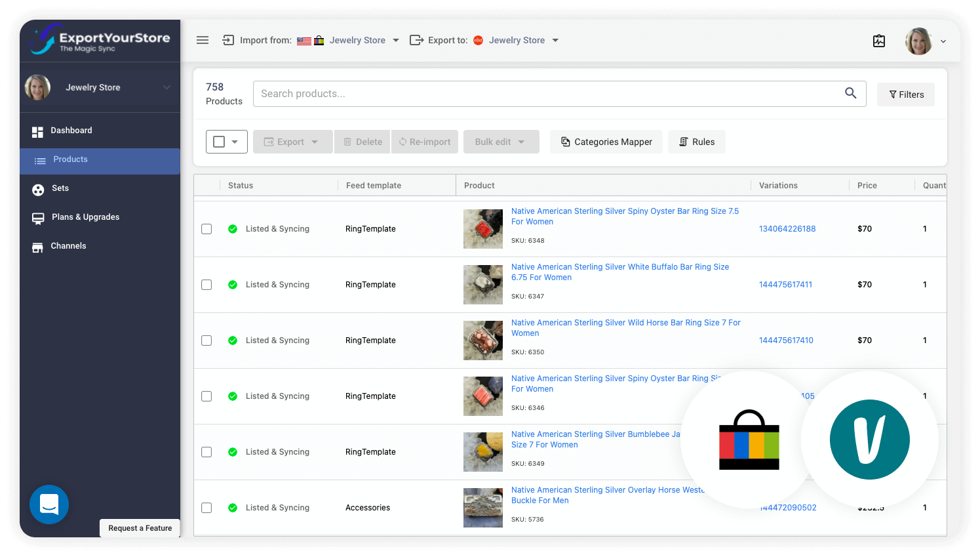This screenshot has width=980, height=557.
Task: Open the Categories Mapper
Action: [606, 142]
